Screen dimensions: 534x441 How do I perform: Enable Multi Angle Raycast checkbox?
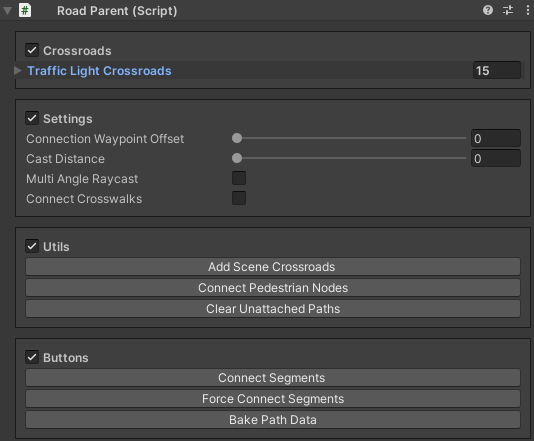(239, 178)
